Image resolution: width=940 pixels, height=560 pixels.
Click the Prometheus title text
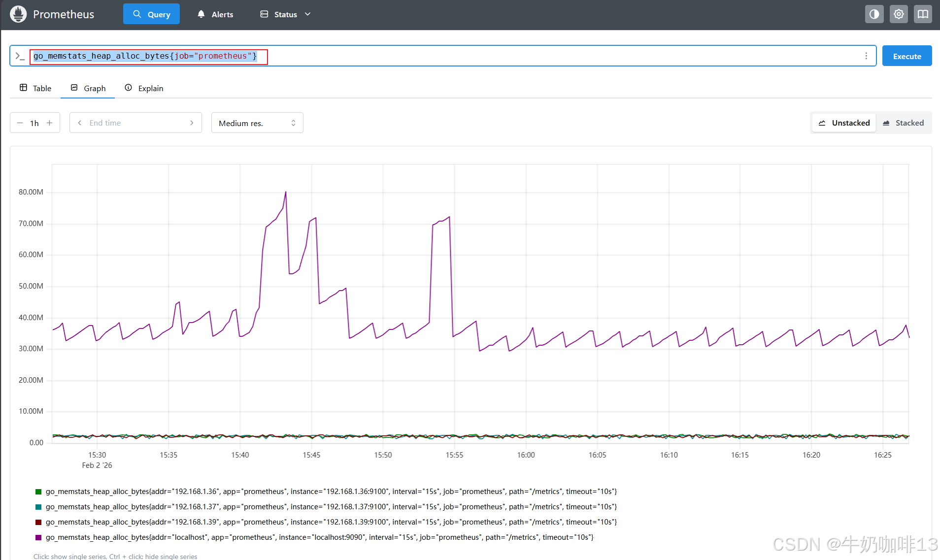[x=64, y=14]
